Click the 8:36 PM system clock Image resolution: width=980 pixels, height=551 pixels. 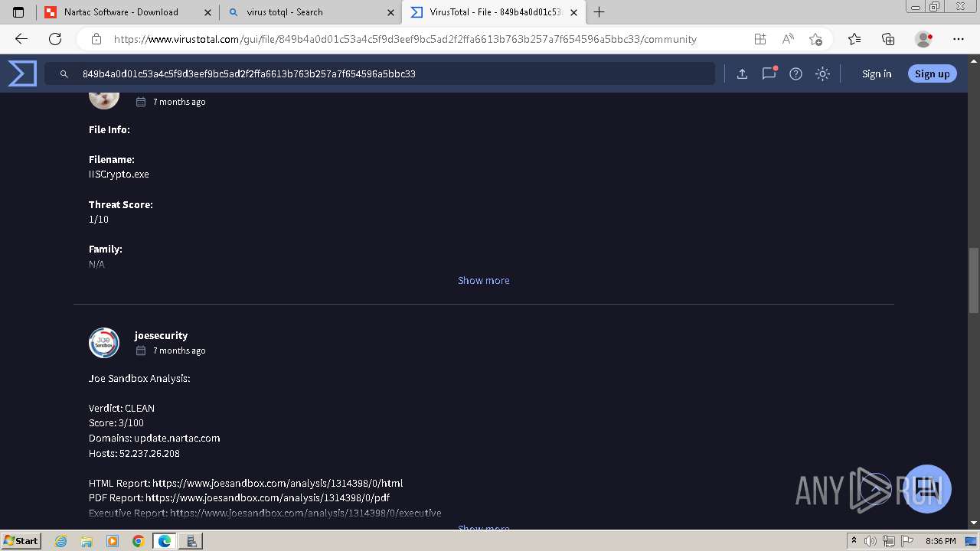(x=941, y=541)
